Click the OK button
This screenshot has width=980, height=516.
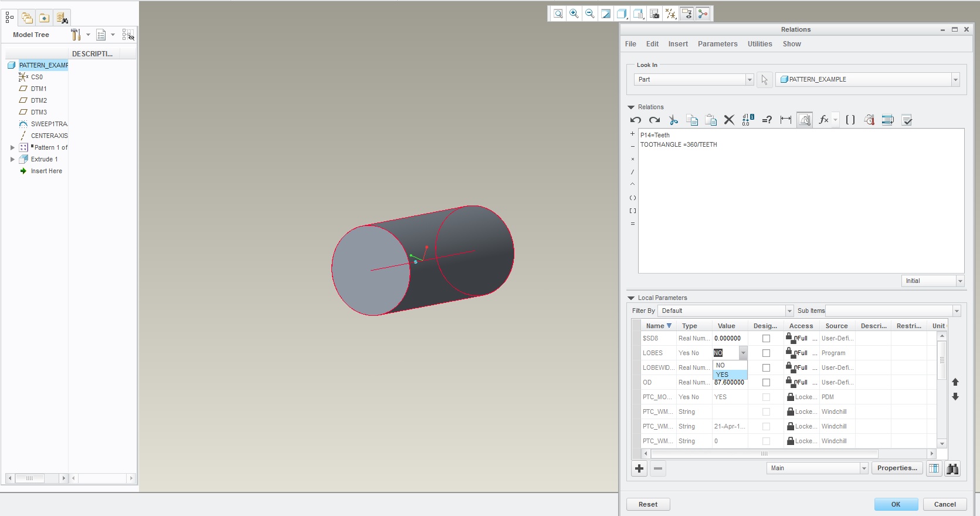pos(896,504)
